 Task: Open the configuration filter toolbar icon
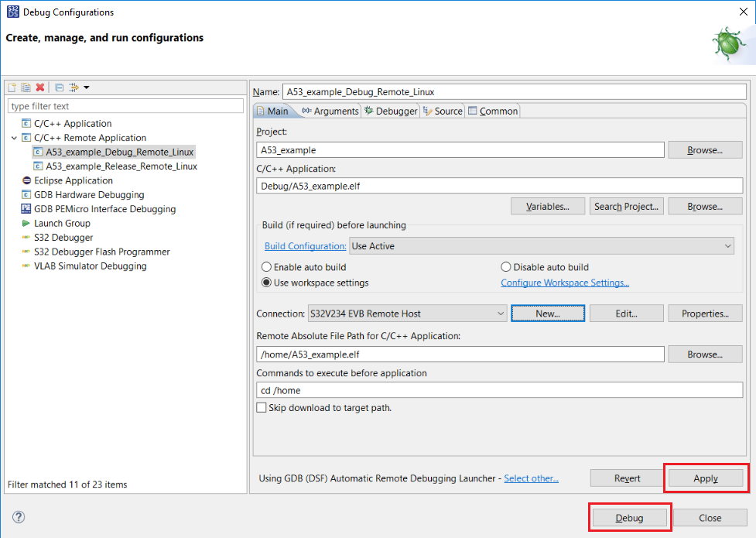coord(74,87)
